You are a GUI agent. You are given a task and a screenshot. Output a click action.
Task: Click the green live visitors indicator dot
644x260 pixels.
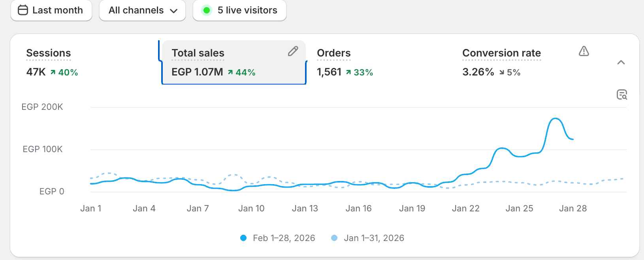206,10
